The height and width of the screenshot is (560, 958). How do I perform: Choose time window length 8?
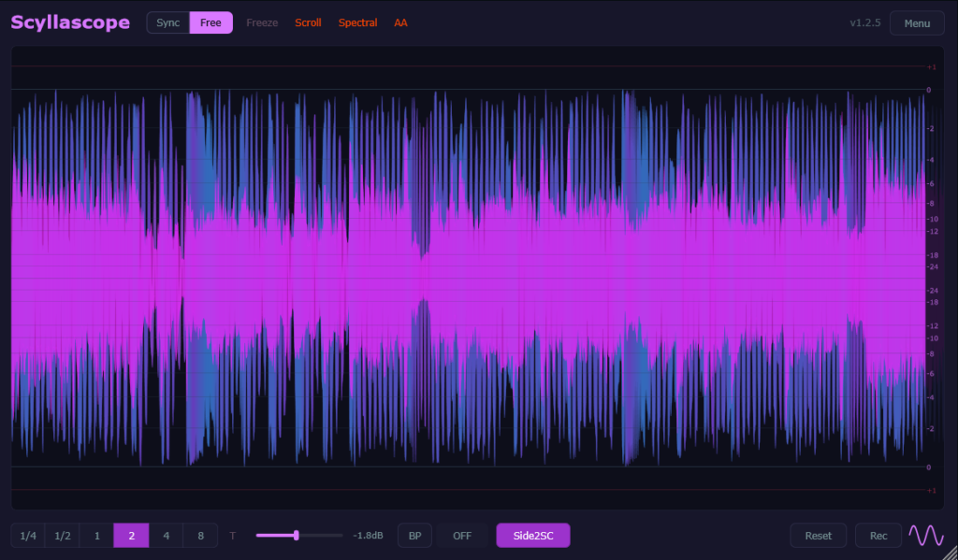[200, 536]
